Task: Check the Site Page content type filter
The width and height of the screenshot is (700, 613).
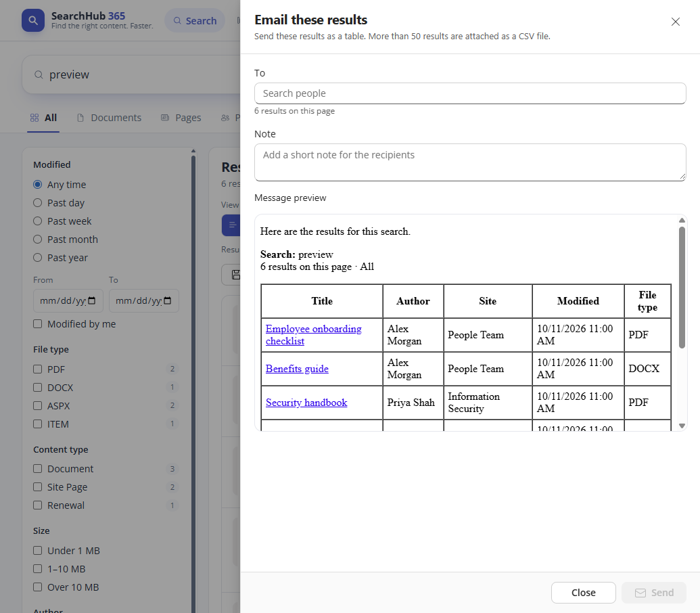Action: (x=37, y=486)
